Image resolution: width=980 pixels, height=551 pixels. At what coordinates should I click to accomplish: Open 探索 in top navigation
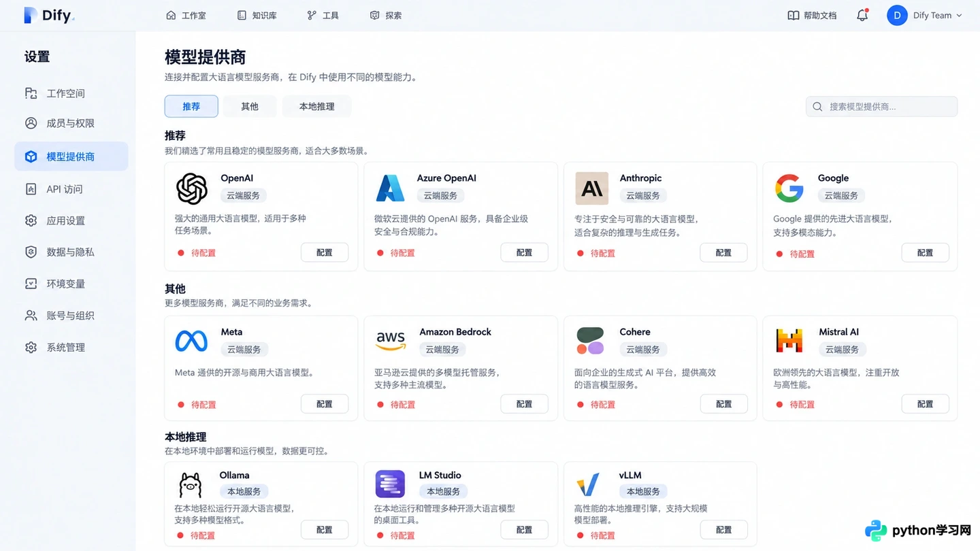(386, 15)
